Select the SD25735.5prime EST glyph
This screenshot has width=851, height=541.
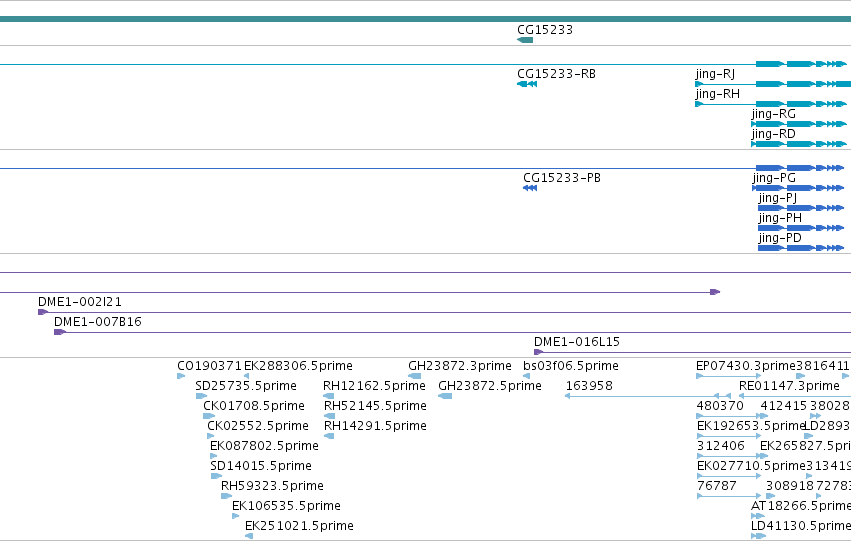click(x=201, y=396)
